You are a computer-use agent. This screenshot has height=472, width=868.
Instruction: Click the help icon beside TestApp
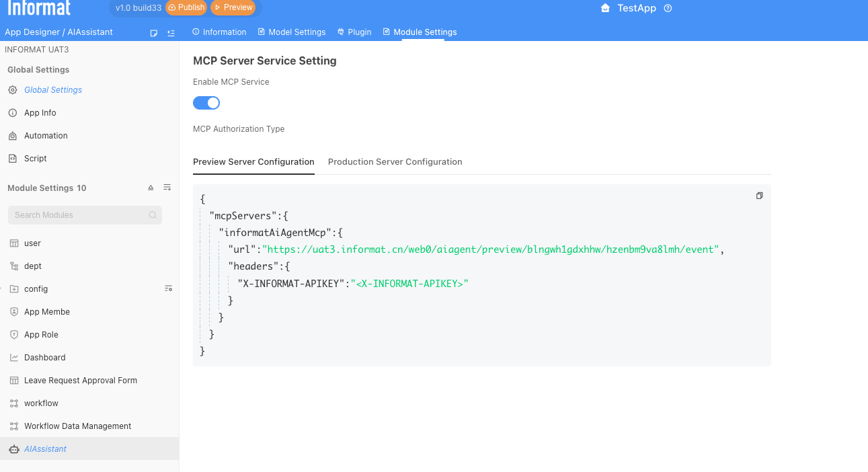[x=668, y=9]
